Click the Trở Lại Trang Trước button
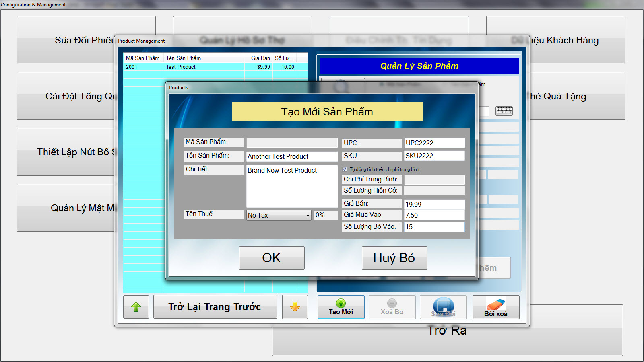Viewport: 644px width, 362px height. (215, 307)
